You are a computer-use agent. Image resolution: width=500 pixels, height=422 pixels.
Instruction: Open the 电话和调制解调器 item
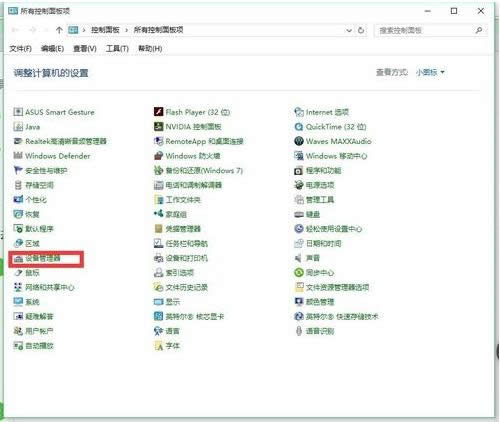click(188, 185)
